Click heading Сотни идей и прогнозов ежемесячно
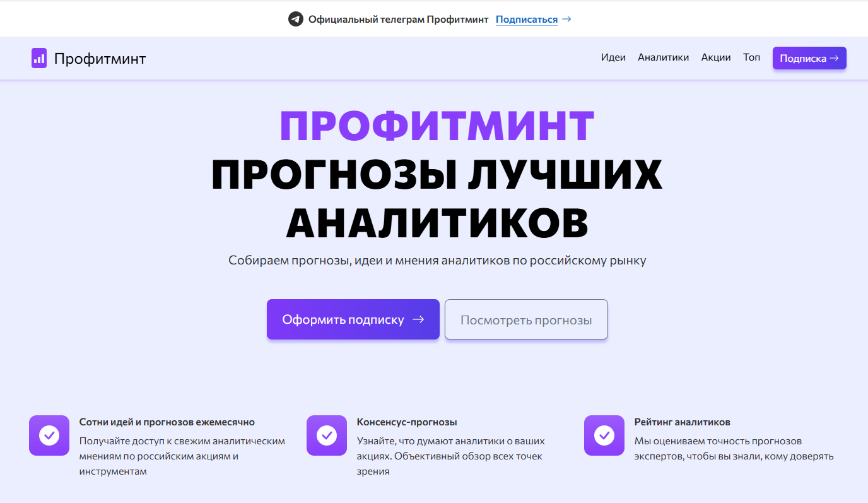Viewport: 868px width, 503px height. pos(167,422)
